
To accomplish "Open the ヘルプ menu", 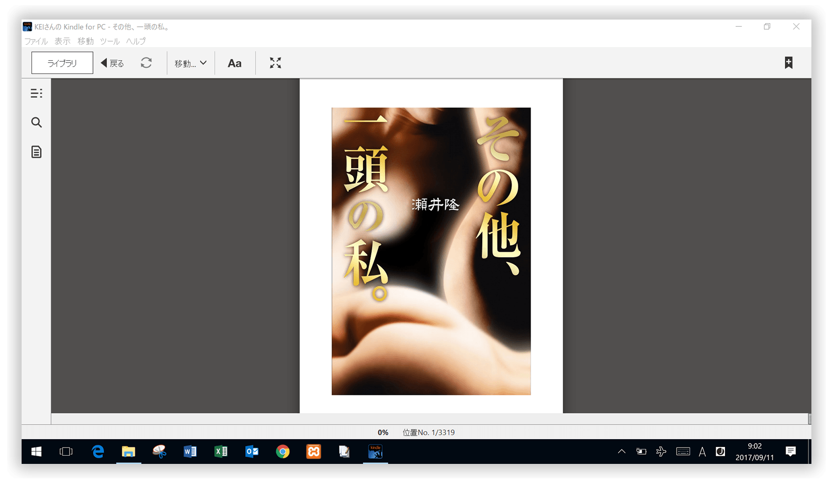I will click(136, 41).
